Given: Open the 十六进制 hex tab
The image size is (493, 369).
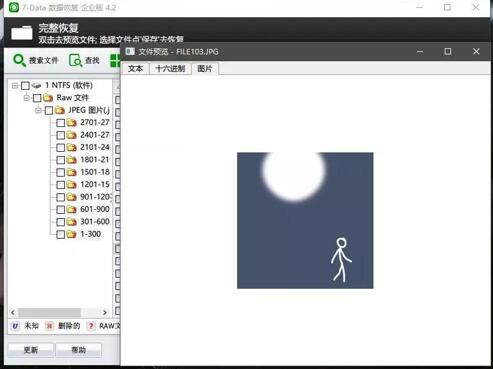Looking at the screenshot, I should [x=170, y=69].
